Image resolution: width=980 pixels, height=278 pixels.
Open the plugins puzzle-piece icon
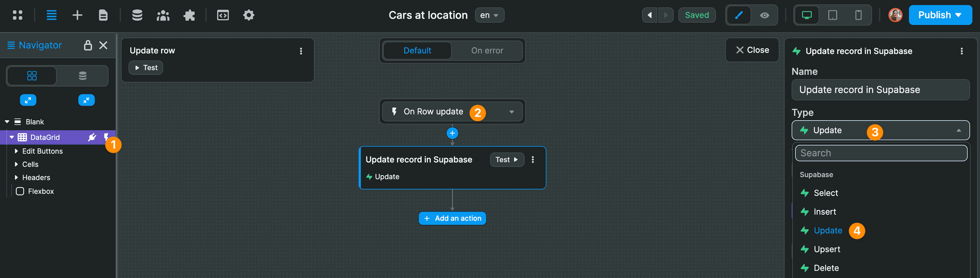coord(189,15)
